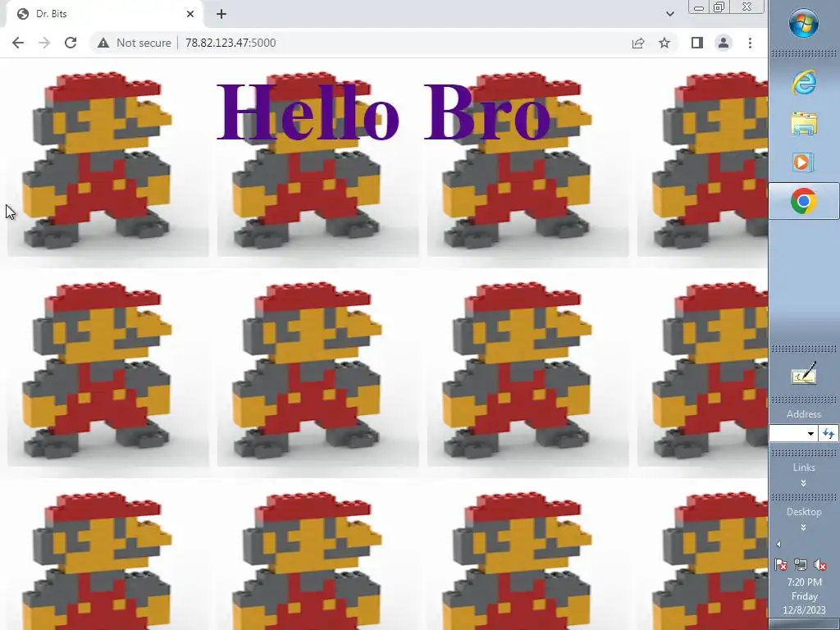Close the Dr. Bits tab
The height and width of the screenshot is (630, 840).
(x=190, y=14)
